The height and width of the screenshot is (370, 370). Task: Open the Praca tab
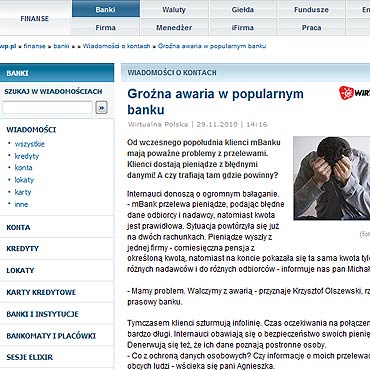(311, 27)
